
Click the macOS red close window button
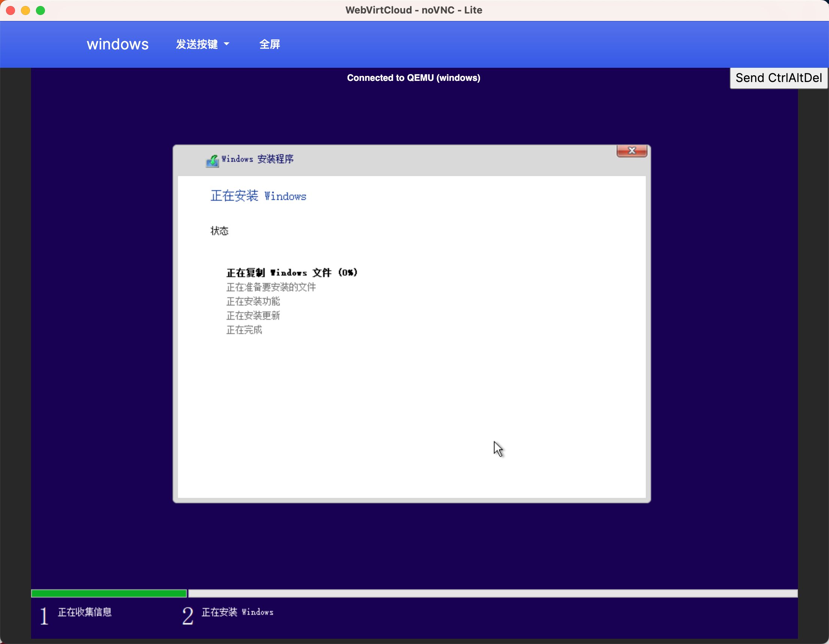point(10,10)
